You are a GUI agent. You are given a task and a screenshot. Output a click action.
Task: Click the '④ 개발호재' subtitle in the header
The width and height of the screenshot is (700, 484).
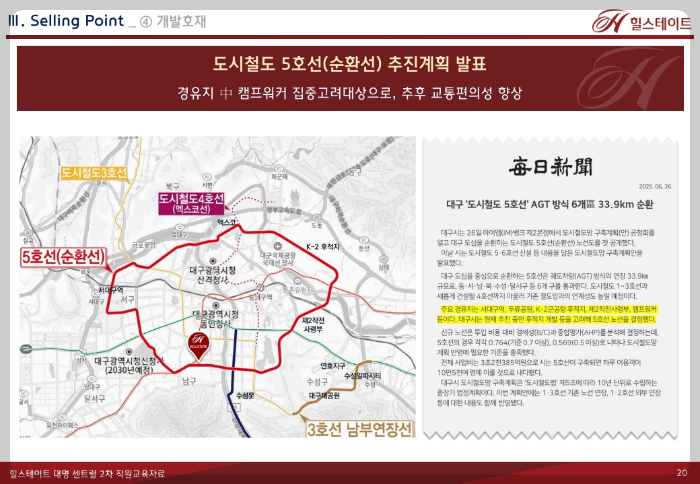tap(173, 21)
